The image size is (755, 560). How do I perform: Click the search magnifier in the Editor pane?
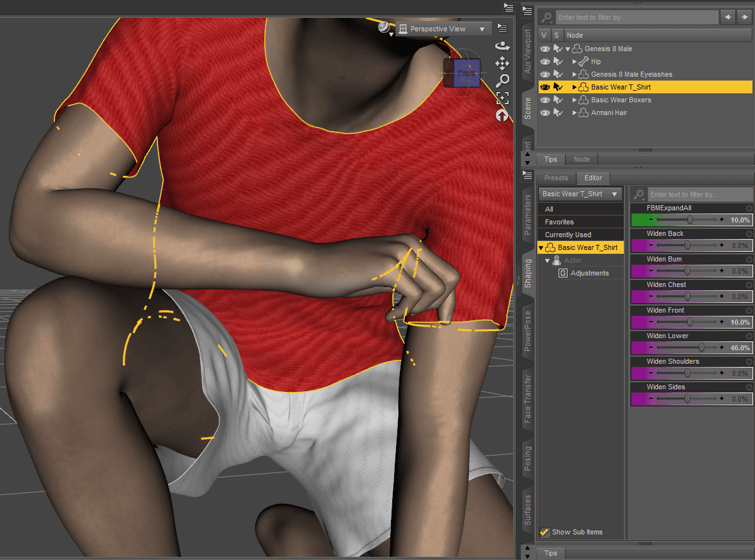point(637,194)
